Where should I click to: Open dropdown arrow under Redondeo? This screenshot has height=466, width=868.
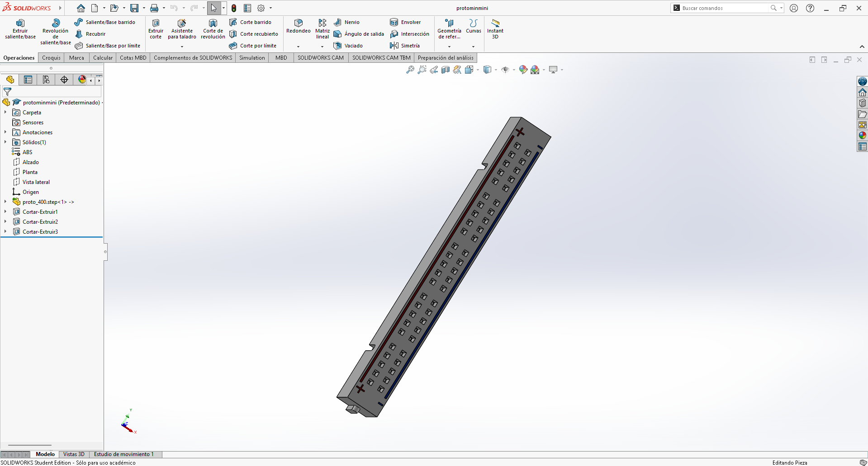pyautogui.click(x=298, y=47)
